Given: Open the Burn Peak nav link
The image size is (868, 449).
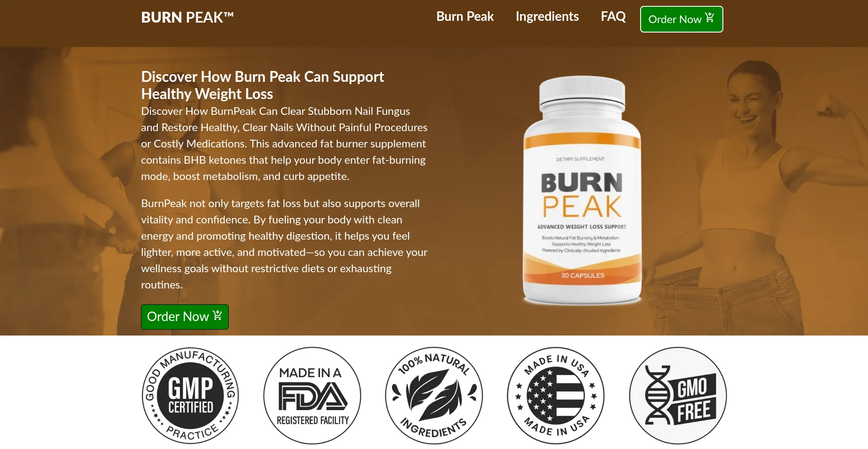Looking at the screenshot, I should tap(465, 16).
